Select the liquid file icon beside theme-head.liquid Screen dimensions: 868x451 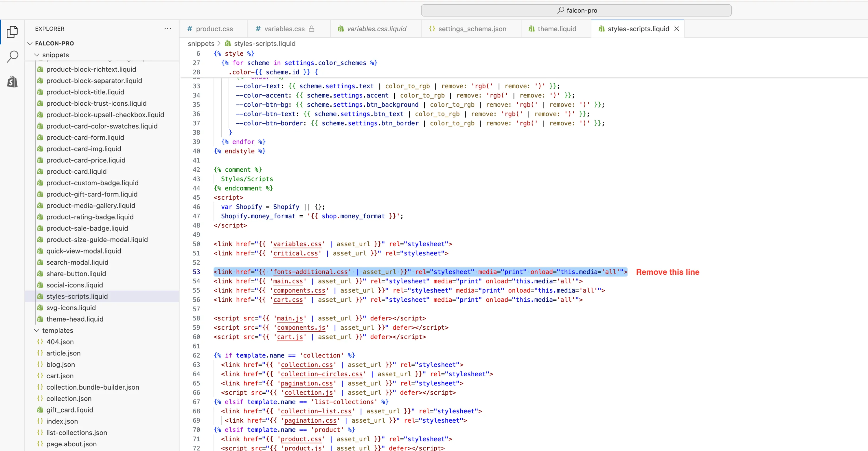point(41,319)
